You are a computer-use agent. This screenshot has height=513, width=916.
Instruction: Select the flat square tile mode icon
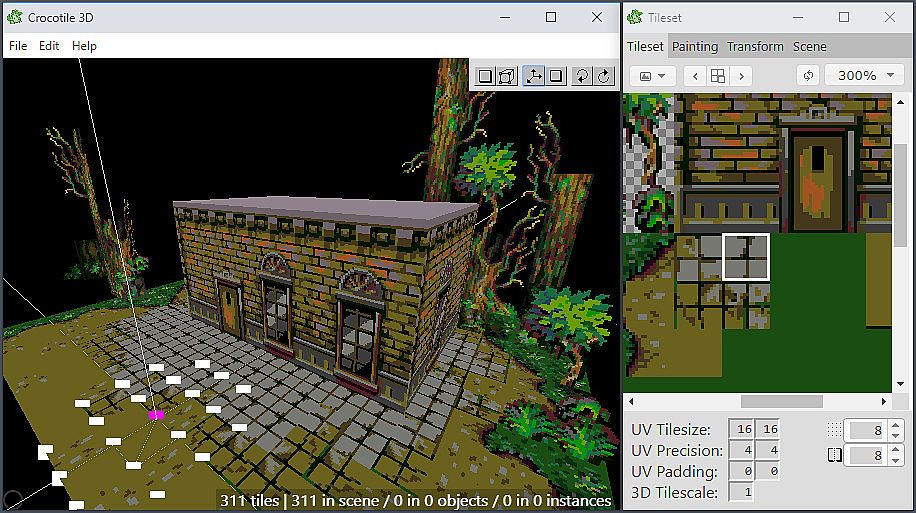[x=485, y=76]
